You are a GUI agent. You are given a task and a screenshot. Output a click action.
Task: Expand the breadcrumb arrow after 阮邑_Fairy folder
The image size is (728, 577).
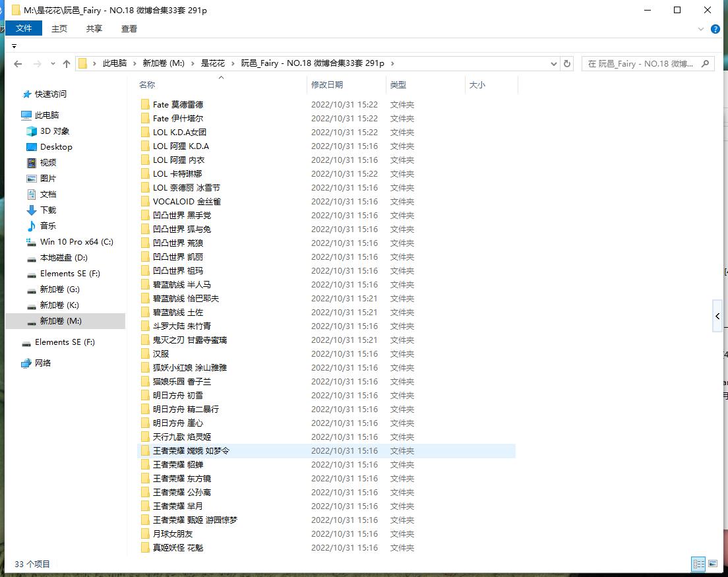pyautogui.click(x=392, y=63)
